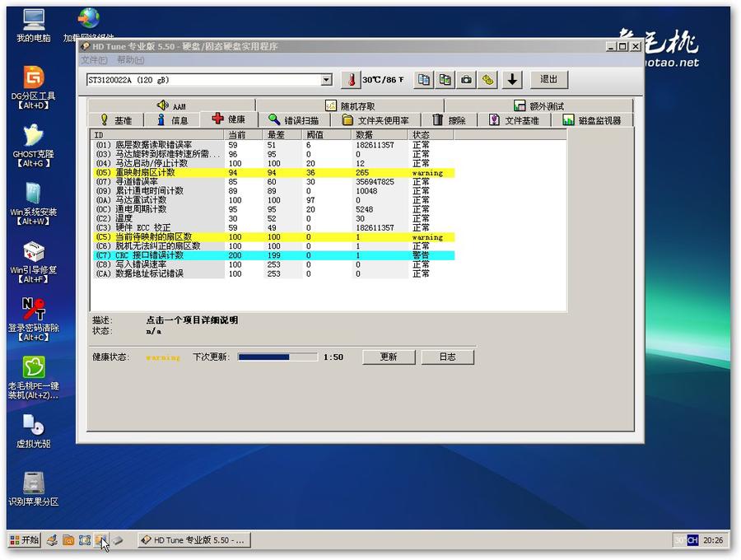Click the 最差 column header
Image resolution: width=741 pixels, height=560 pixels.
[282, 135]
